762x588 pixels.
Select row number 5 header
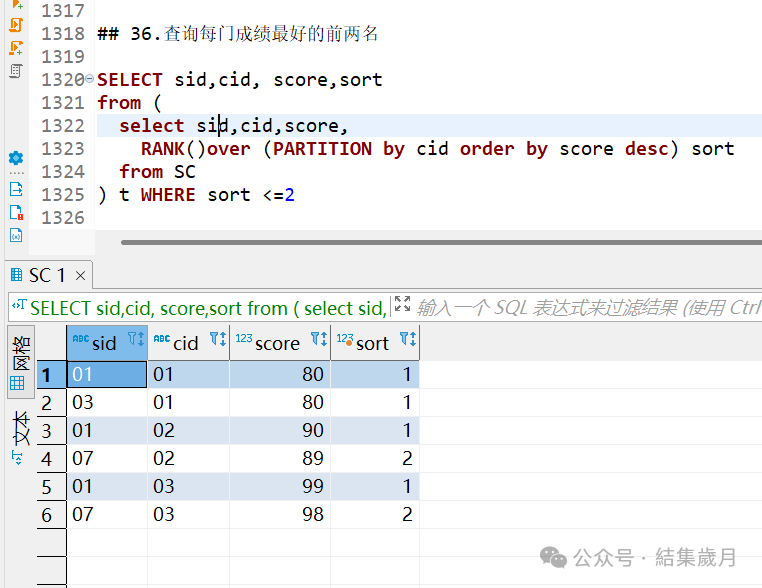point(51,487)
